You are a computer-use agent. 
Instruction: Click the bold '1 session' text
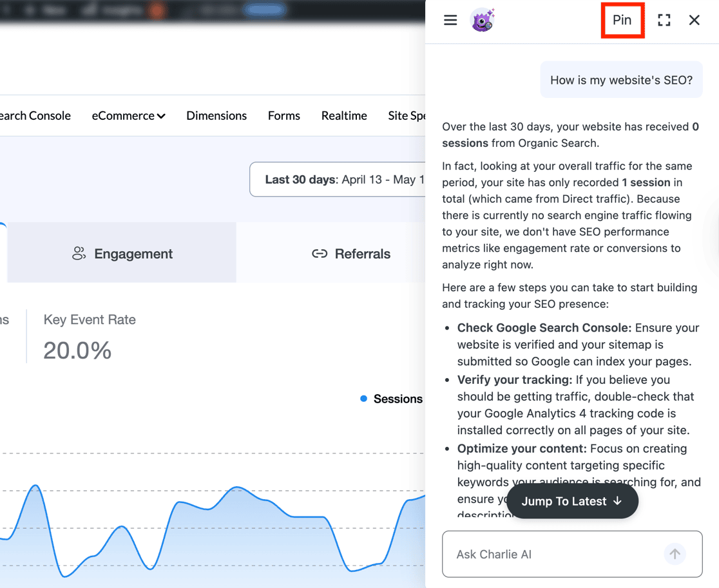coord(646,182)
